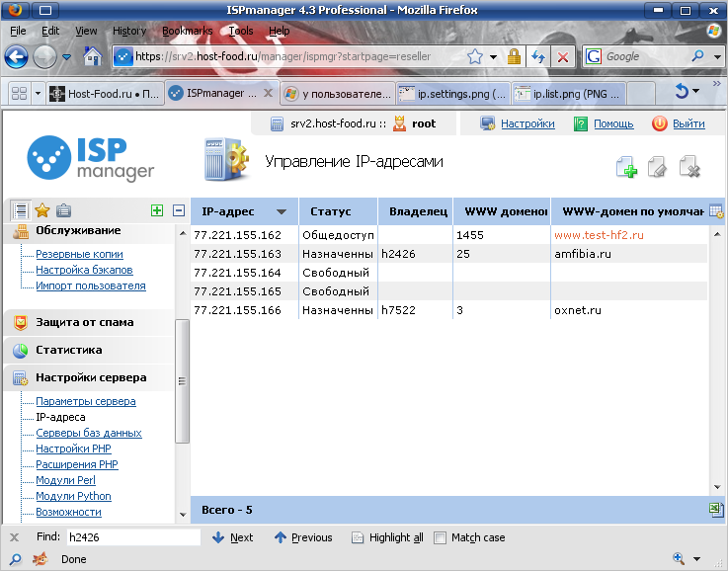This screenshot has height=571, width=728.
Task: Reload the page with the refresh icon
Action: [538, 56]
